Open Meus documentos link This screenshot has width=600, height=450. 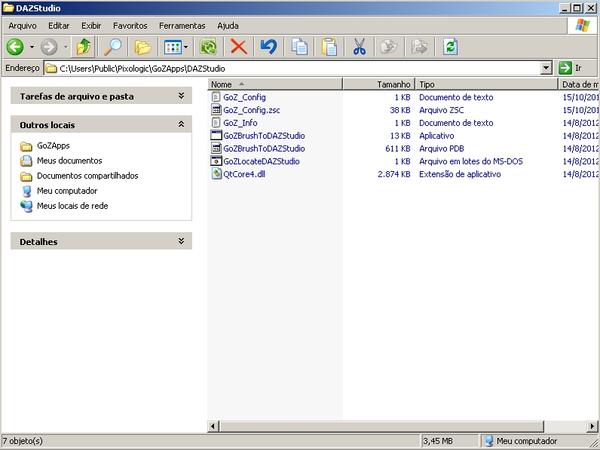(x=69, y=161)
